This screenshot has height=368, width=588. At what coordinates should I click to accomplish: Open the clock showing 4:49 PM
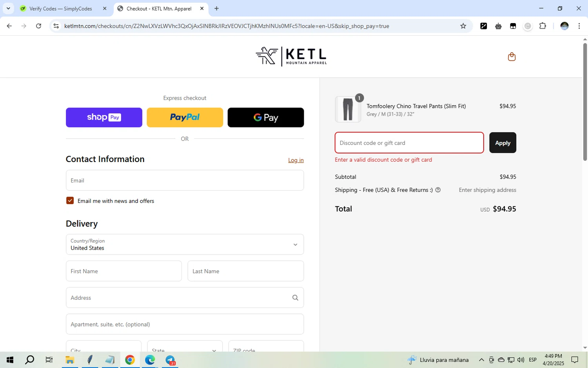point(553,360)
